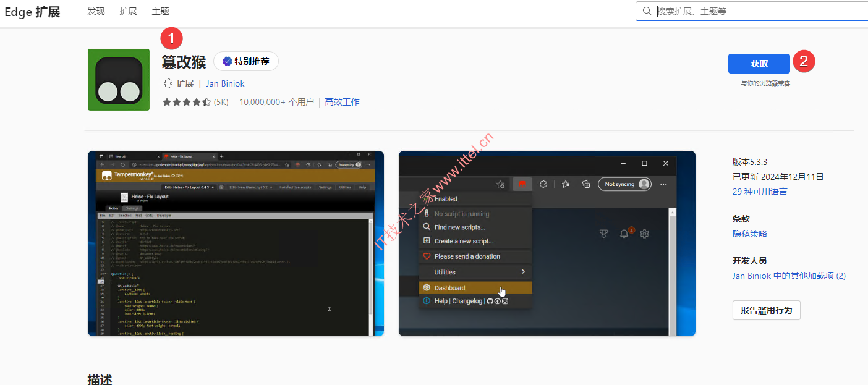This screenshot has height=385, width=868.
Task: Click the 条款 heading
Action: [741, 219]
